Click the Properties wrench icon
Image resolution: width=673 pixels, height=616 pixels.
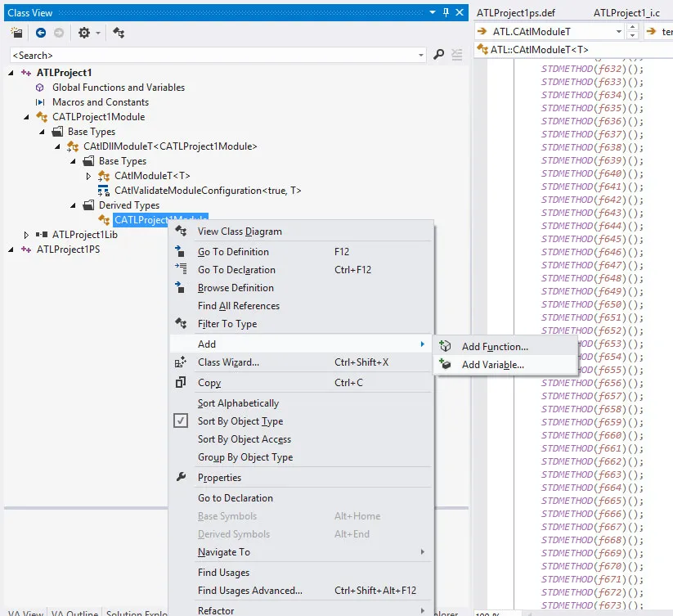pyautogui.click(x=181, y=478)
